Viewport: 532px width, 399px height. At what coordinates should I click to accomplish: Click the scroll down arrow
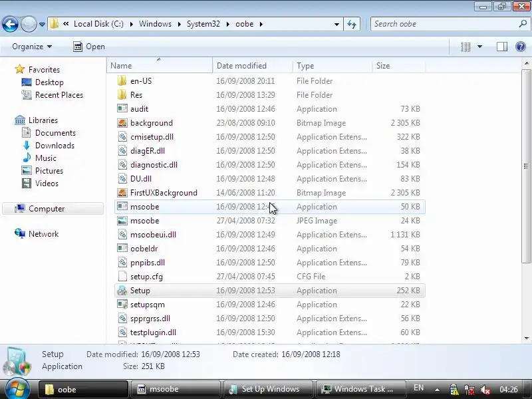click(526, 338)
